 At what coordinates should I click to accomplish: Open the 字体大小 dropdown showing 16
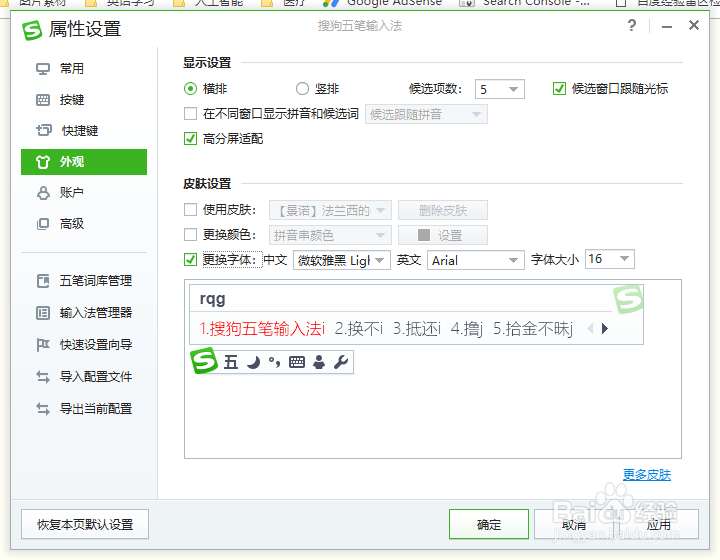tap(610, 259)
